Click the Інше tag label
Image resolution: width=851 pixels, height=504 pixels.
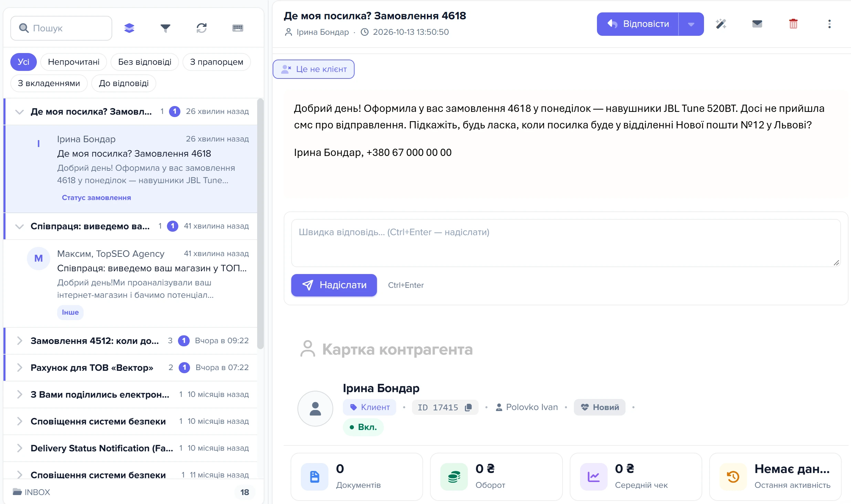(70, 312)
